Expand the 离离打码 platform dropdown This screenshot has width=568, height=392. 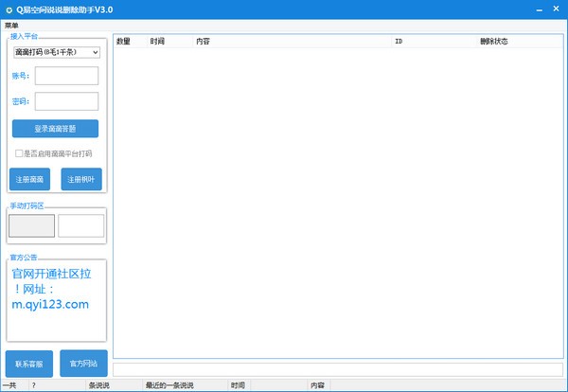pos(56,53)
